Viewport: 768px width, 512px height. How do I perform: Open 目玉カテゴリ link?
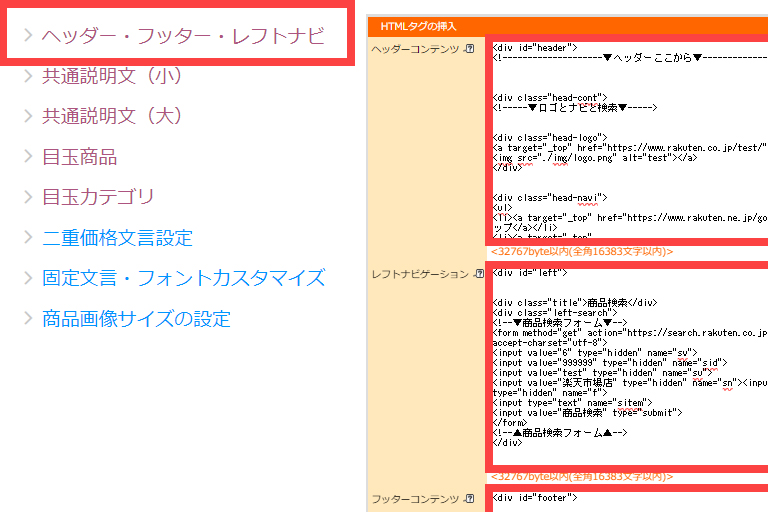click(x=98, y=197)
